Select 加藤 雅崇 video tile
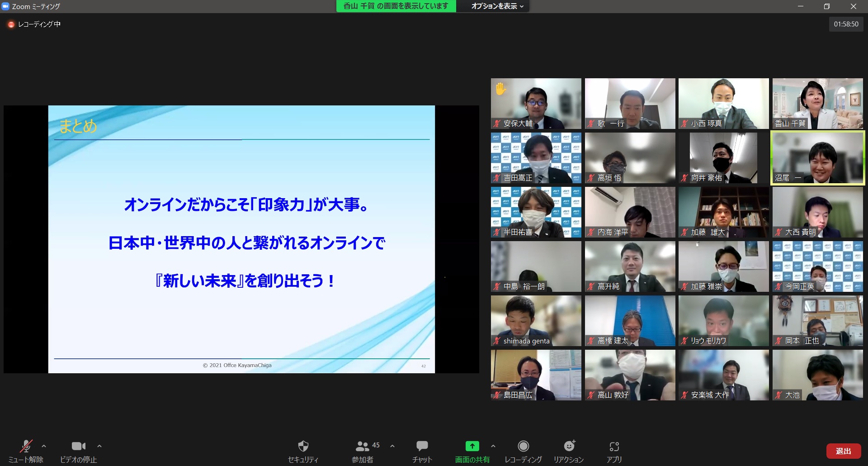This screenshot has height=466, width=868. point(724,266)
